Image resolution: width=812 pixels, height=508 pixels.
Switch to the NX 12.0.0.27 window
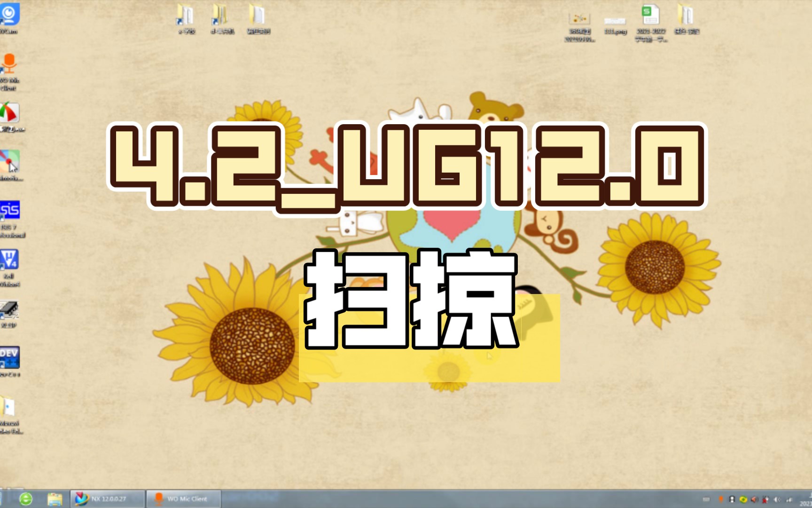click(x=106, y=500)
